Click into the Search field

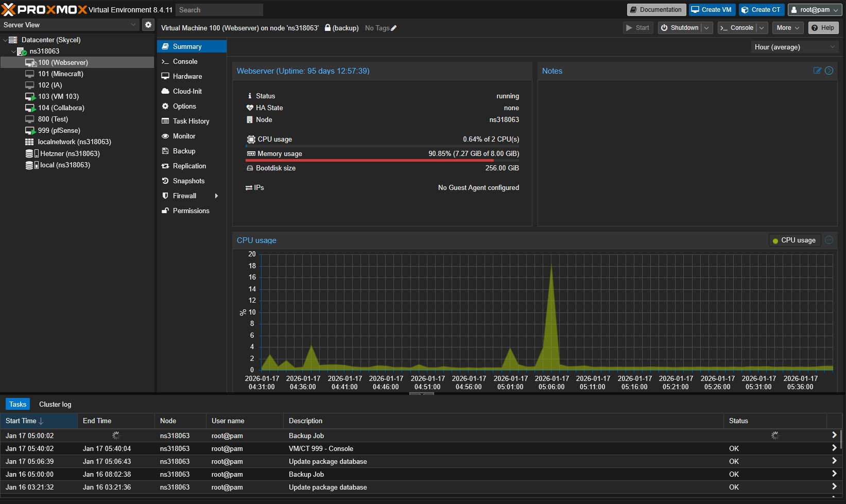[219, 9]
